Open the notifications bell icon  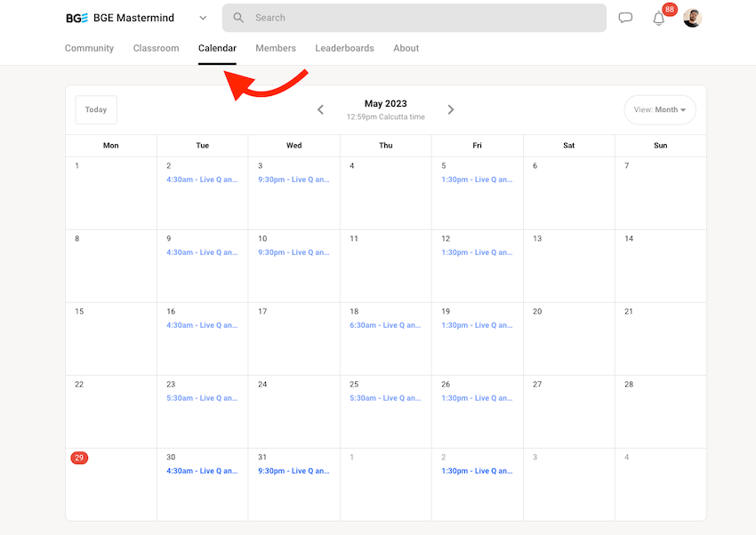[x=659, y=19]
